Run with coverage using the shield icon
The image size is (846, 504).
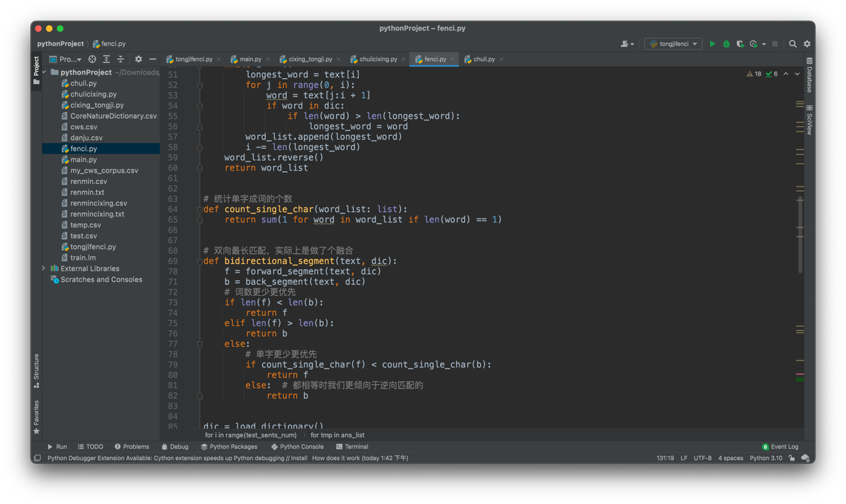(x=740, y=44)
